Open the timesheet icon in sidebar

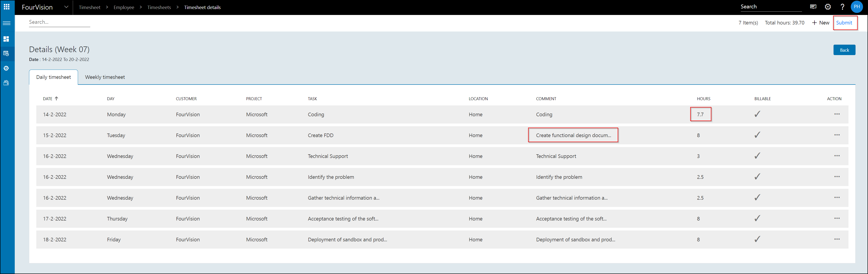tap(6, 53)
